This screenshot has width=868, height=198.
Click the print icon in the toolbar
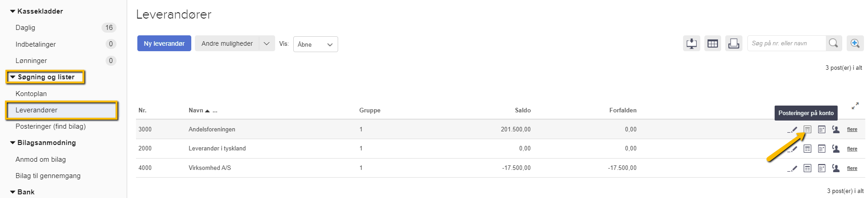(x=733, y=43)
